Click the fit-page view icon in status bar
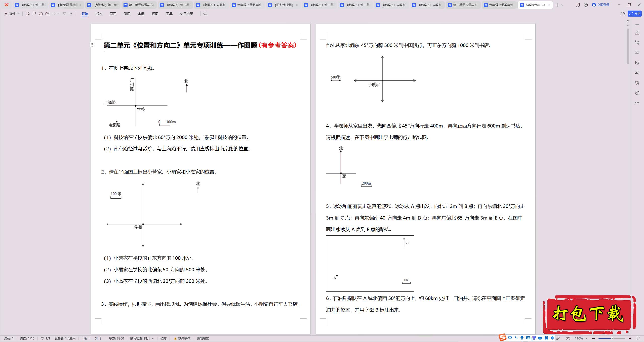This screenshot has height=342, width=644. pyautogui.click(x=568, y=338)
